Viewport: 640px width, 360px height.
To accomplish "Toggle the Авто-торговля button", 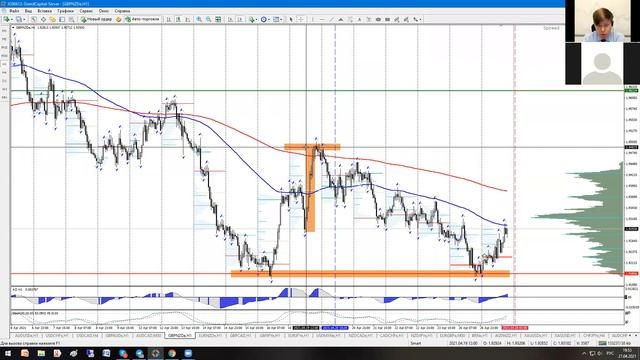I will pos(142,19).
